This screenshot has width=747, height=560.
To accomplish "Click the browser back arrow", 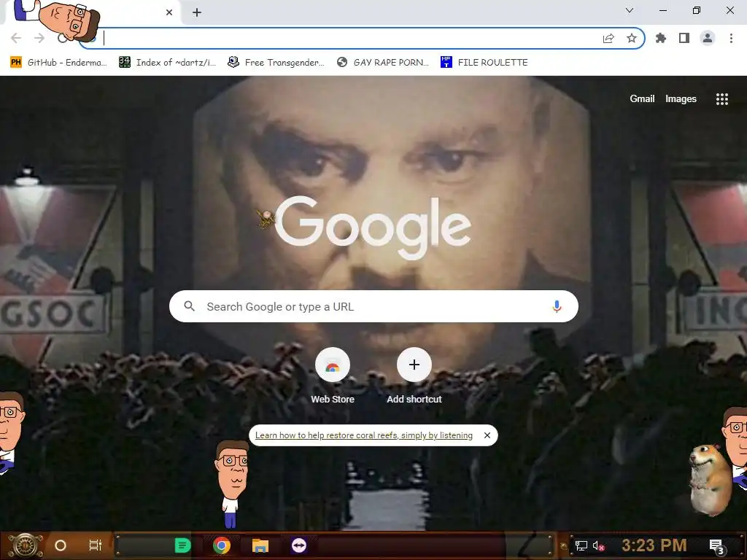I will pyautogui.click(x=16, y=38).
